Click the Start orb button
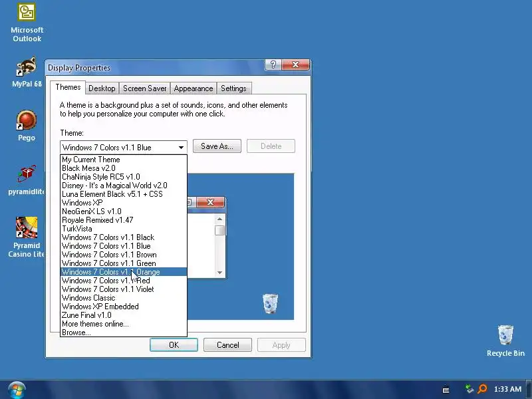This screenshot has height=399, width=532. pos(17,390)
